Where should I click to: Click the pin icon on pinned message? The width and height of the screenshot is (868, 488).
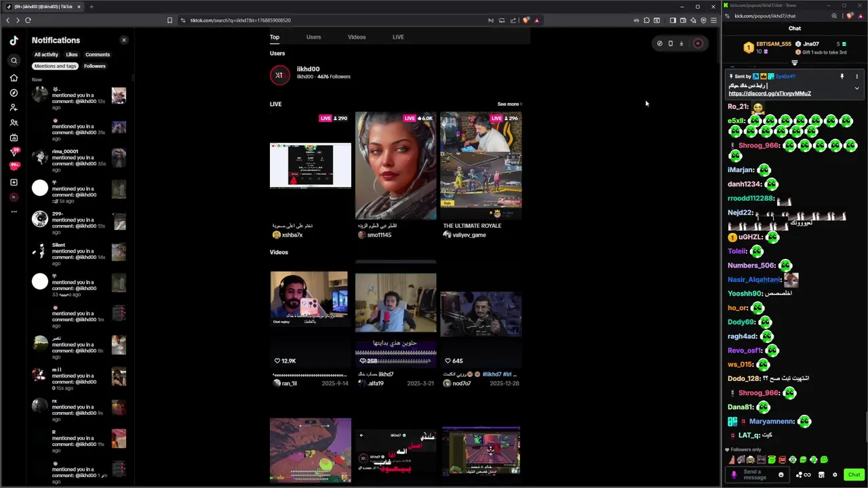pos(842,77)
